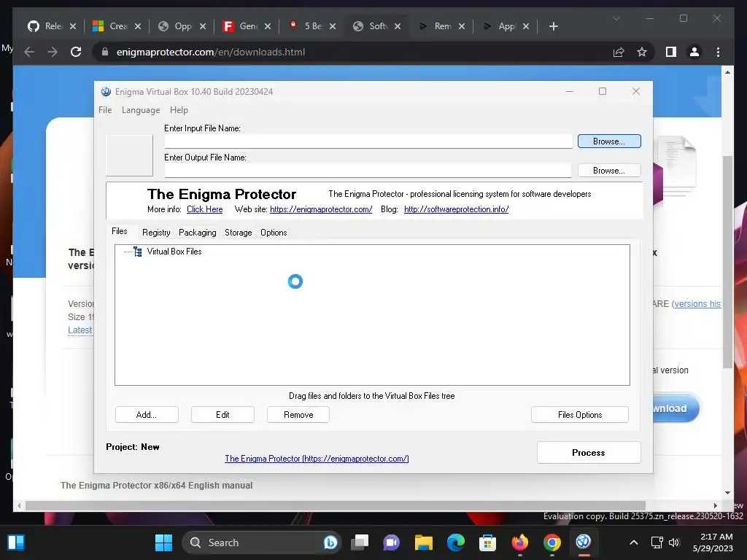Open the Help menu

click(x=179, y=110)
